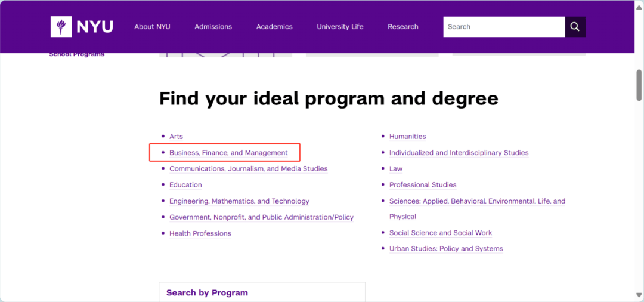Screen dimensions: 644x302
Task: View Social Science and Social Work
Action: [x=440, y=233]
